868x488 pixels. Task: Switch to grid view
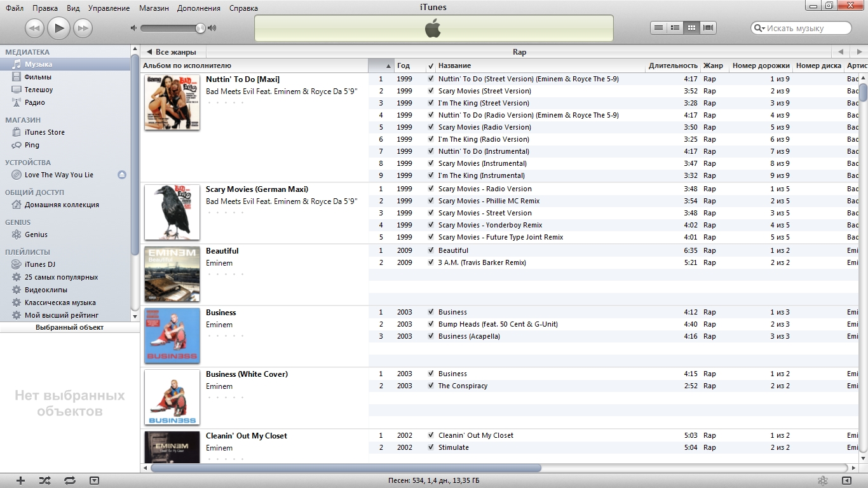(x=692, y=28)
